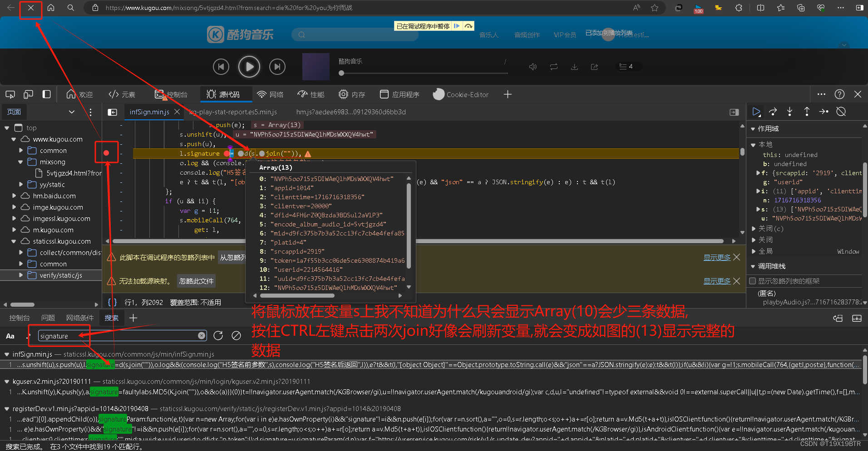Step over next function call

tap(773, 112)
